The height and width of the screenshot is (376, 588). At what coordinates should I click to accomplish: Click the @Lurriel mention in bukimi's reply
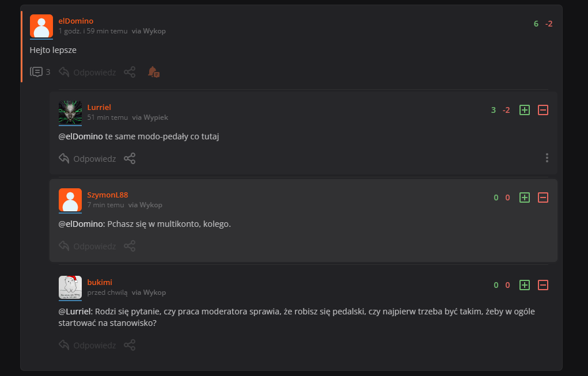75,312
